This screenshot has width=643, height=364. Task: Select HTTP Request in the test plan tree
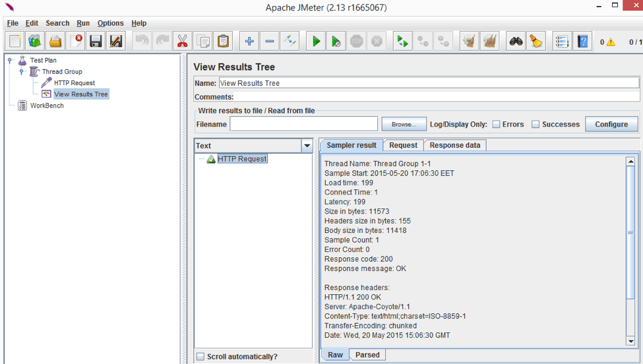(75, 83)
